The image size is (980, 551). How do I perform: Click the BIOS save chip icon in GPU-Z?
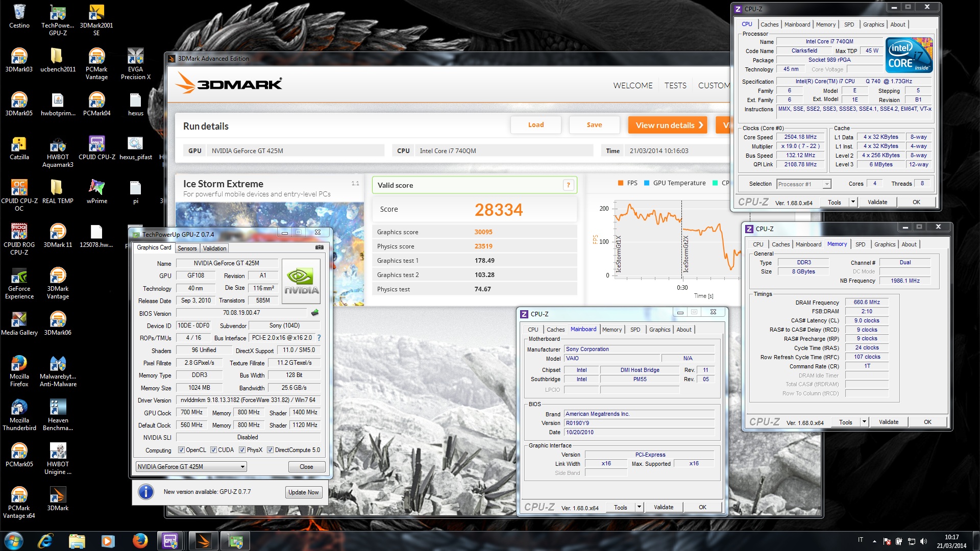pyautogui.click(x=315, y=313)
